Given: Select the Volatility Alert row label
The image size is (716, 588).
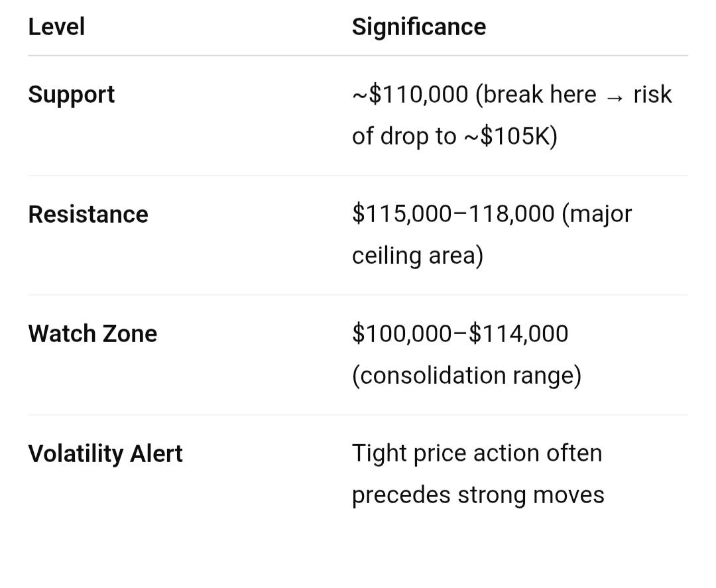Looking at the screenshot, I should 105,454.
